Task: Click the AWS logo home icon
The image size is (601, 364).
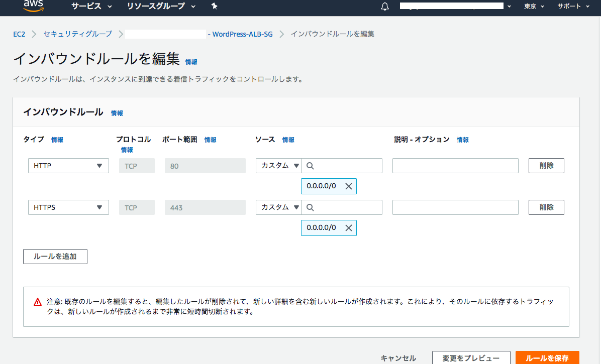Action: [x=34, y=6]
